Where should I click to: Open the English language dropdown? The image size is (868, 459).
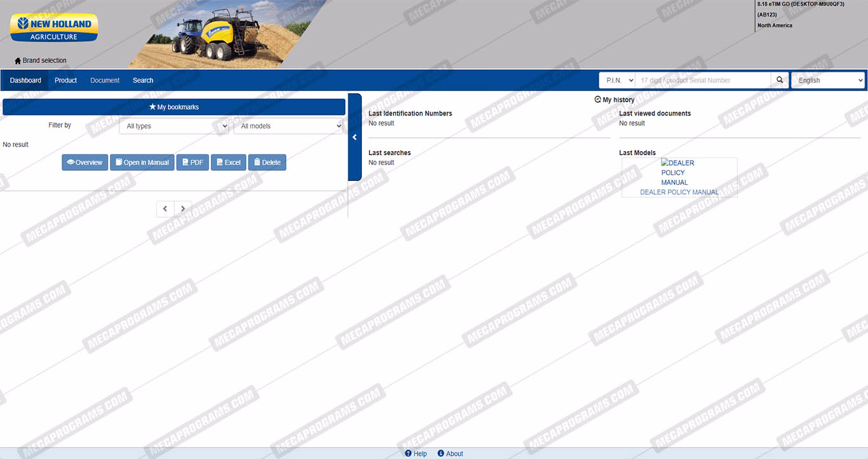[828, 80]
